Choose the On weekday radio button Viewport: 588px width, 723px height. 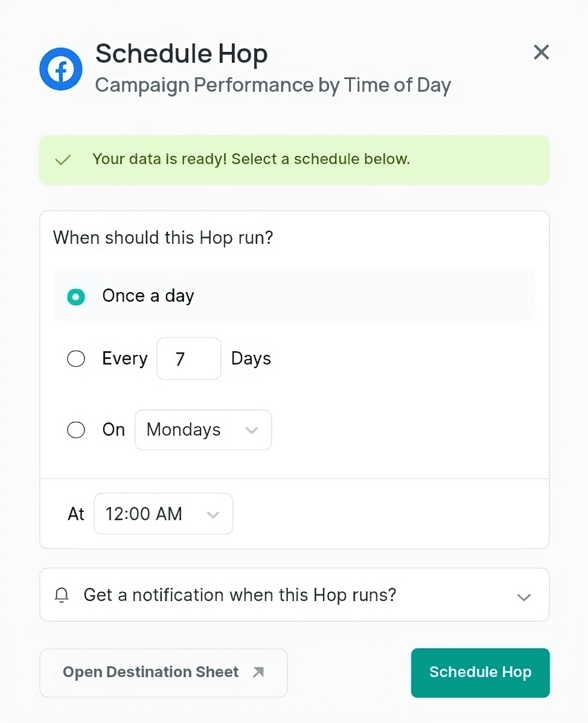point(76,430)
